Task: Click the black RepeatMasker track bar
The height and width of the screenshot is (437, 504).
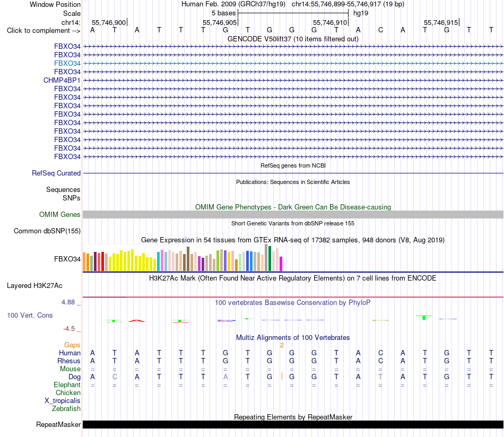Action: [293, 424]
